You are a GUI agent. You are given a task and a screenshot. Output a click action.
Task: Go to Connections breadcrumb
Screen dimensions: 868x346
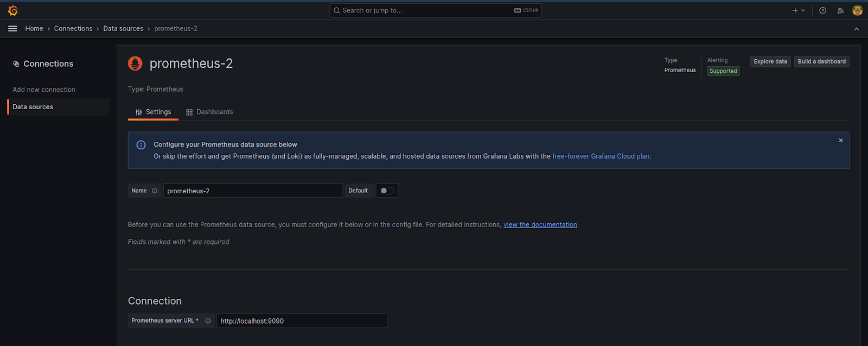pos(73,28)
